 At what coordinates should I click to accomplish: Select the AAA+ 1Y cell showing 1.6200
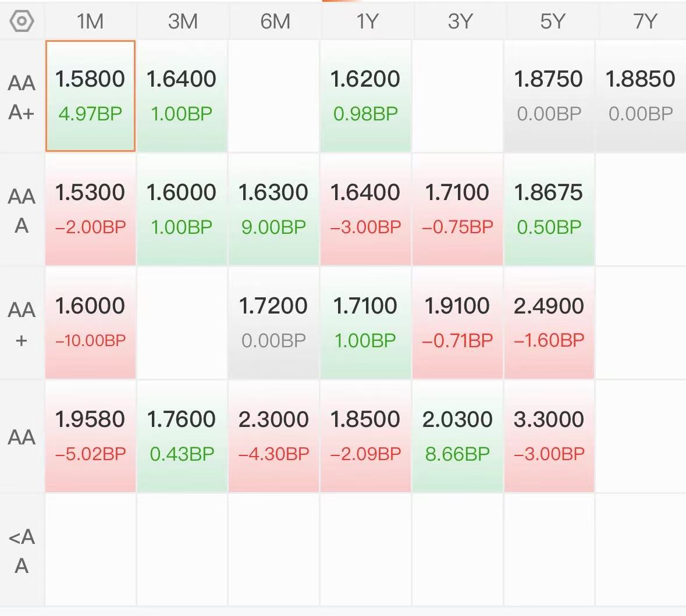(365, 96)
